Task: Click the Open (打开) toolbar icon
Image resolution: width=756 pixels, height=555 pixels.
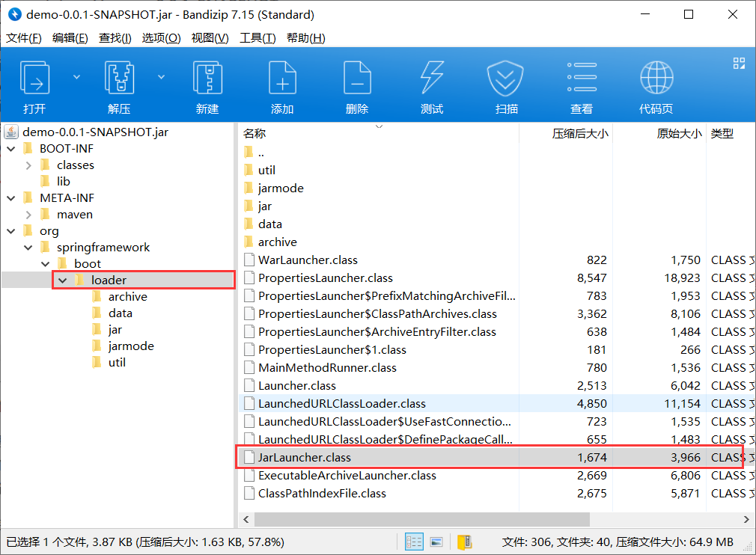Action: coord(34,78)
